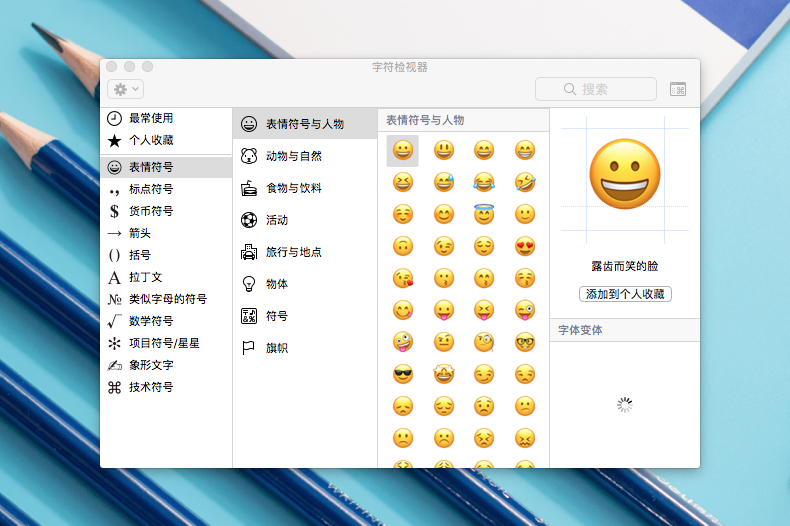Open the 箭头 arrows category

point(166,233)
